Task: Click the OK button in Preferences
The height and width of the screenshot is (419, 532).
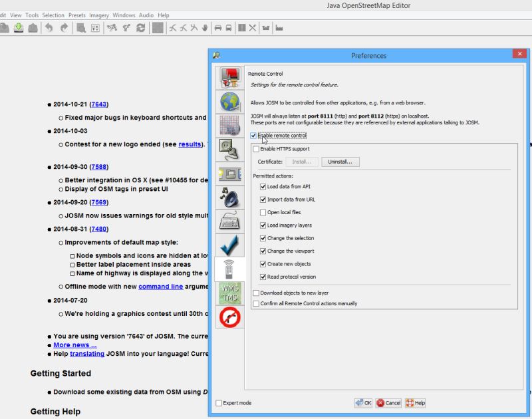Action: [x=363, y=403]
